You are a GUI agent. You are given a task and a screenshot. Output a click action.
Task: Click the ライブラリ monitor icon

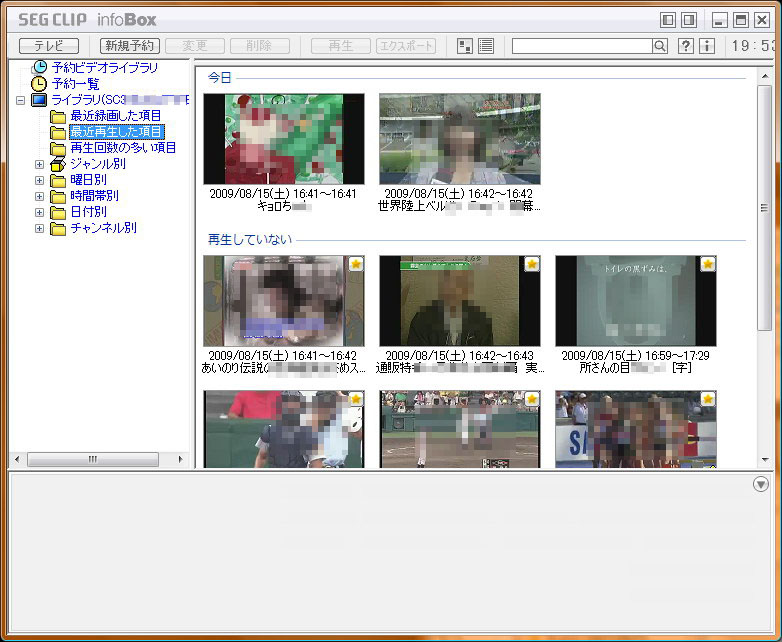39,100
